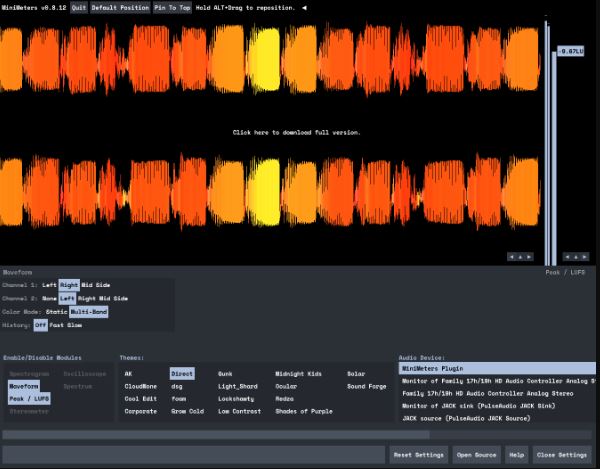The height and width of the screenshot is (469, 600).
Task: Select the Light_Shard theme
Action: 238,386
